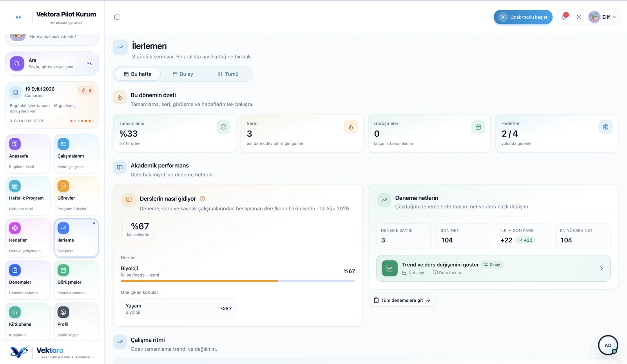This screenshot has height=364, width=627.
Task: Open the Tamamlama summary card
Action: (x=175, y=133)
